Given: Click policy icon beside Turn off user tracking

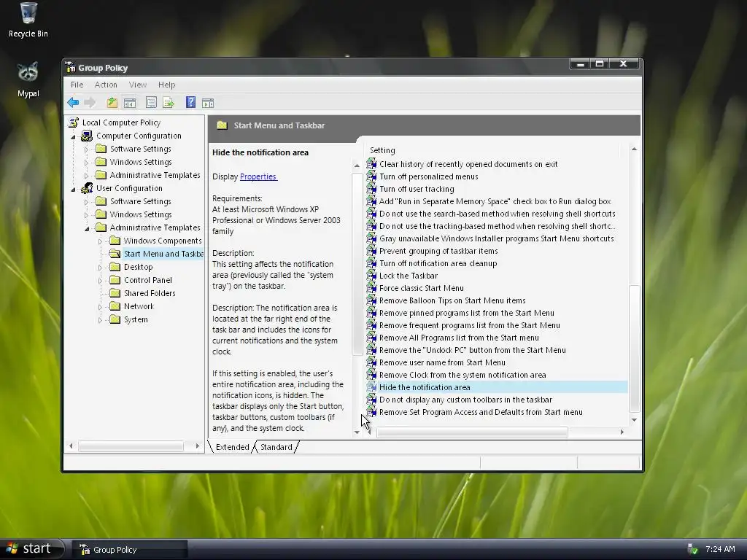Looking at the screenshot, I should click(x=371, y=189).
